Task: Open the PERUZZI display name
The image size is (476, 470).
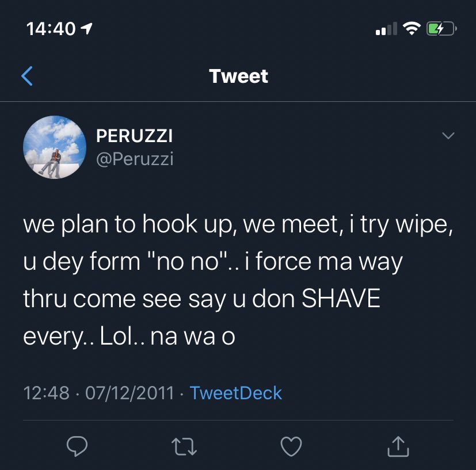Action: click(134, 136)
